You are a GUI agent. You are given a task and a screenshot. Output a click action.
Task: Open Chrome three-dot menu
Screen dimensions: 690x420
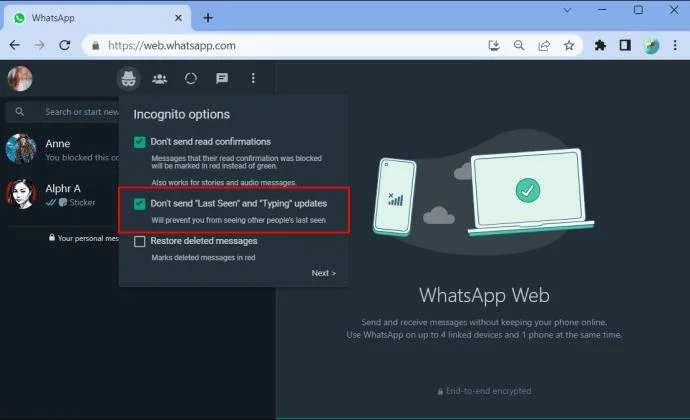pyautogui.click(x=675, y=45)
